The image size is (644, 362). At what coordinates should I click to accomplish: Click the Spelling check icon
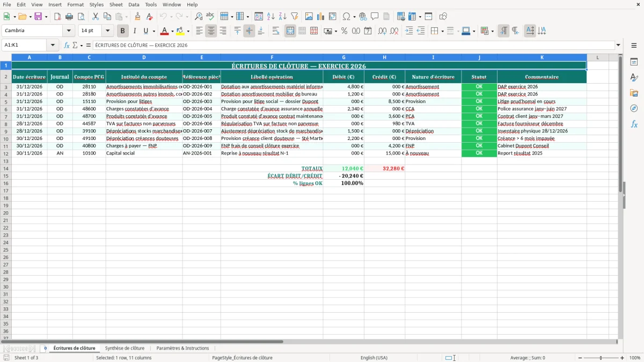pyautogui.click(x=210, y=17)
